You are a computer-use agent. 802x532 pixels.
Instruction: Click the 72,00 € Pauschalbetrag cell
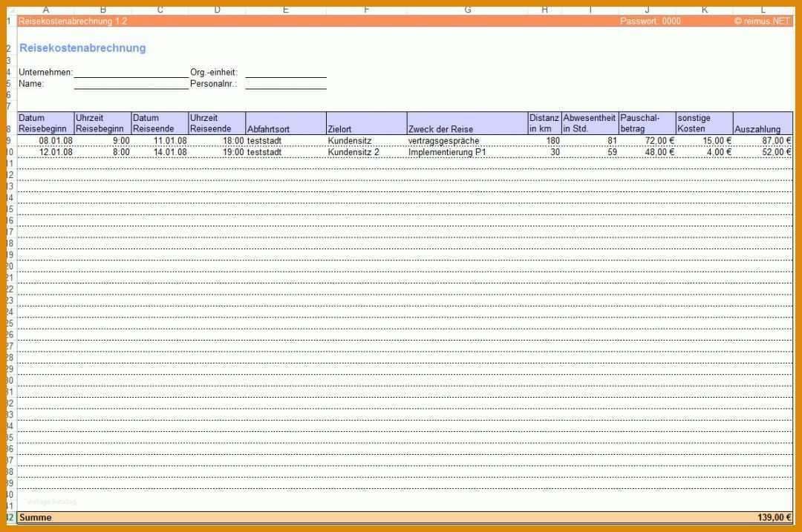pos(648,140)
